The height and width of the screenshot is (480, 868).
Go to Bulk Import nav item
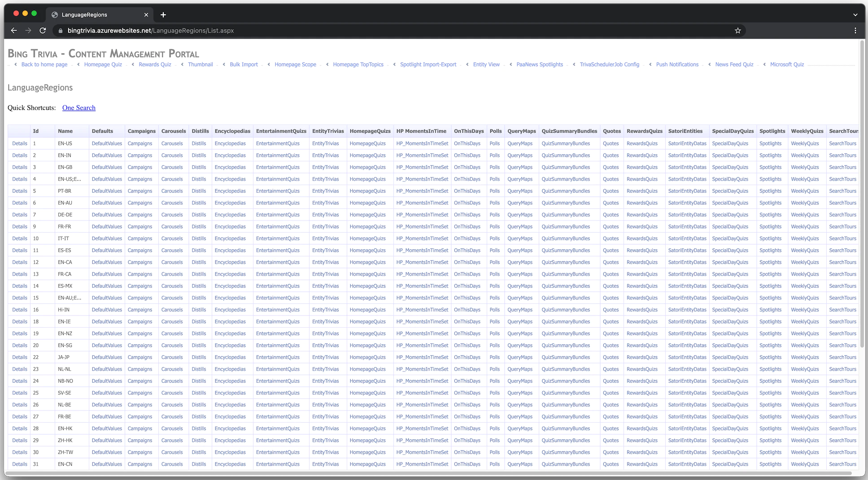(244, 65)
